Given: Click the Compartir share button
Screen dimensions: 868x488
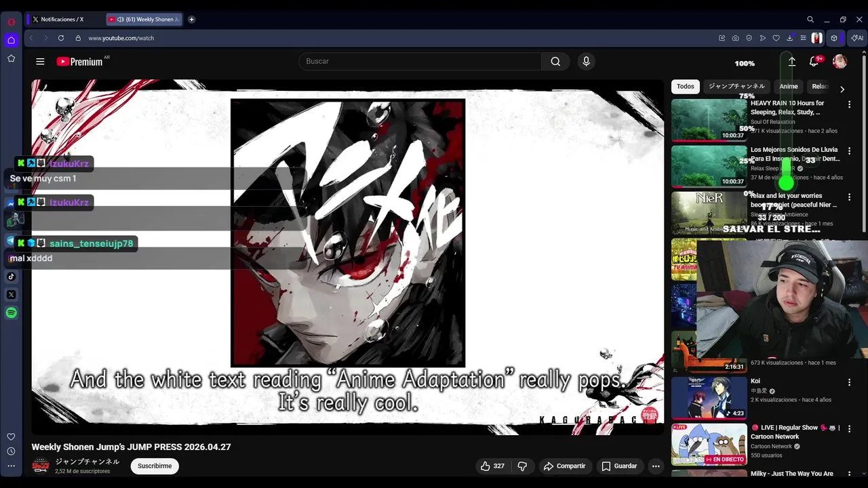Looking at the screenshot, I should 564,466.
